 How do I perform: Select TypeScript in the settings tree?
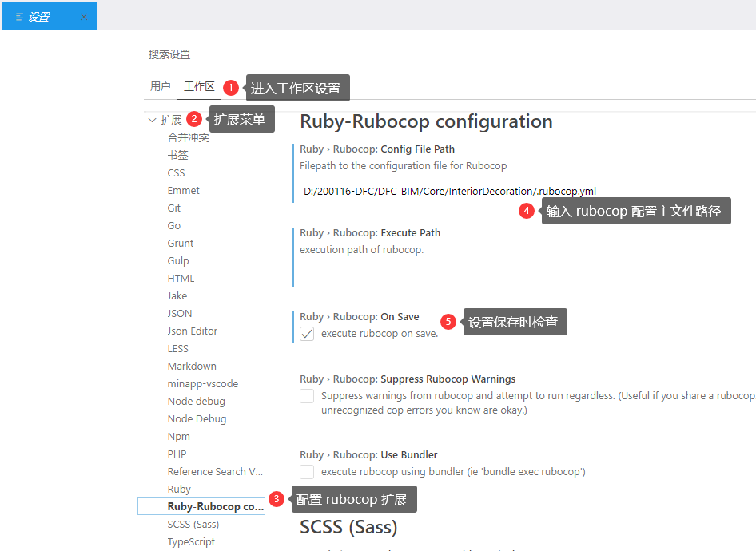click(191, 542)
